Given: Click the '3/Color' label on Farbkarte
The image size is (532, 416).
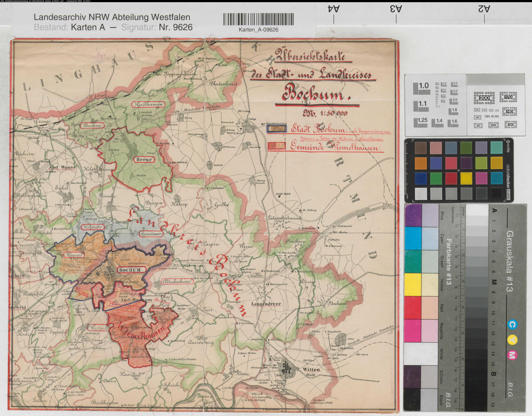Looking at the screenshot, I should (x=441, y=377).
